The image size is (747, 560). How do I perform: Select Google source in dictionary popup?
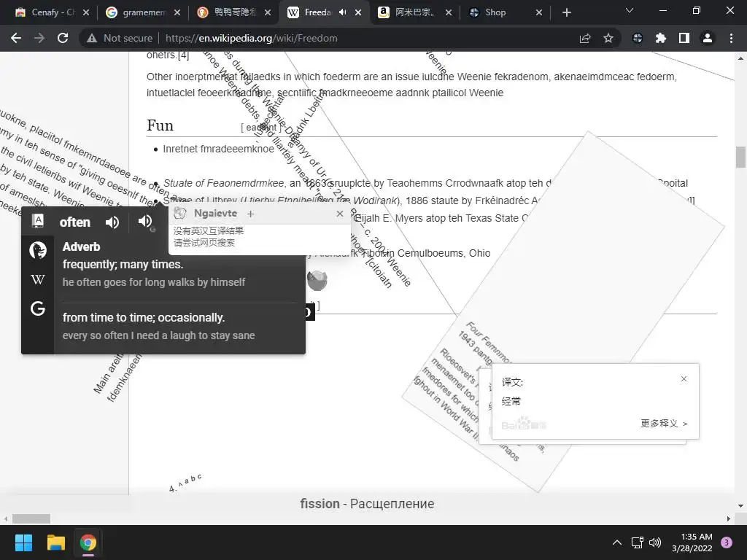pos(38,308)
